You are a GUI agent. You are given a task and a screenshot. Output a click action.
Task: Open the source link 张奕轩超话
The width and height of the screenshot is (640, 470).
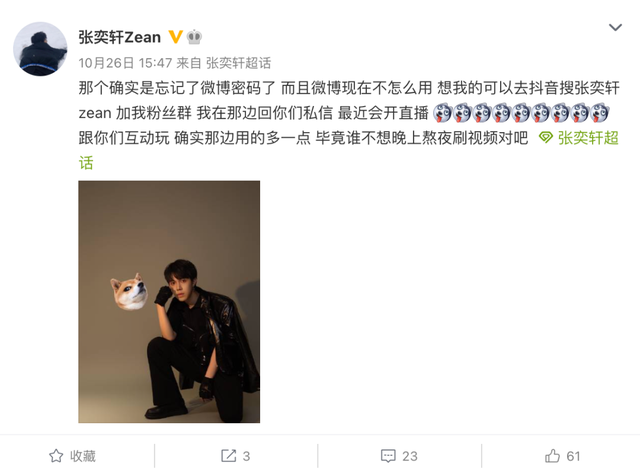tap(238, 63)
